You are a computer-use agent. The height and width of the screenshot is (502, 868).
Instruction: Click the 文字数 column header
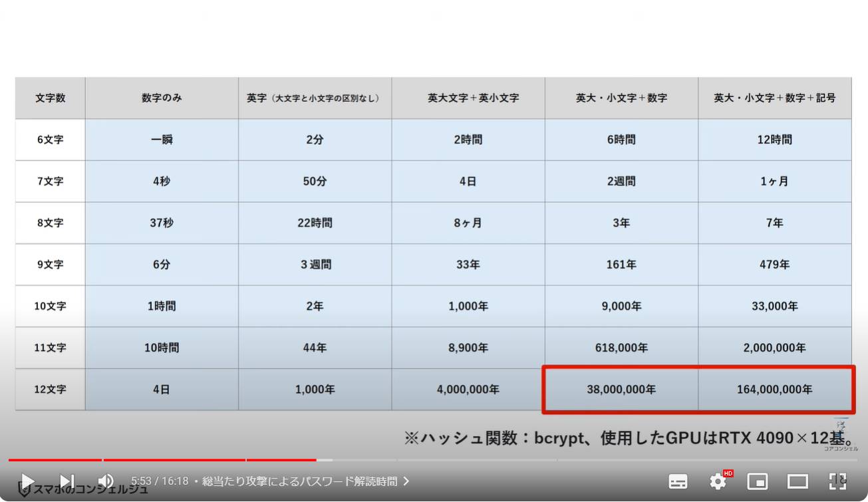(x=51, y=98)
